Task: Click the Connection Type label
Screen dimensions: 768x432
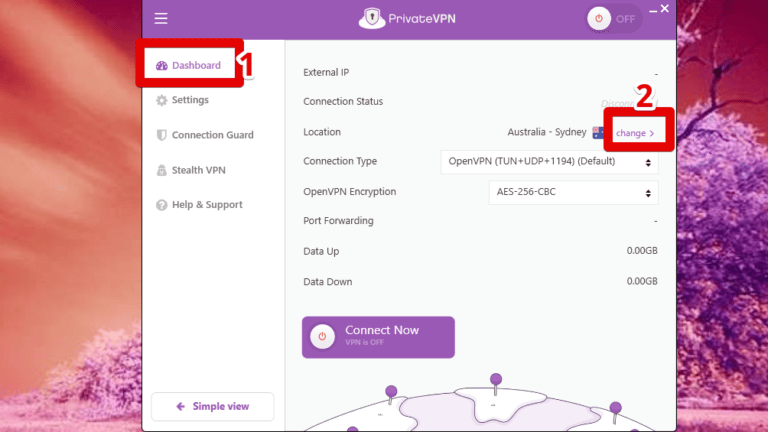Action: pyautogui.click(x=340, y=161)
